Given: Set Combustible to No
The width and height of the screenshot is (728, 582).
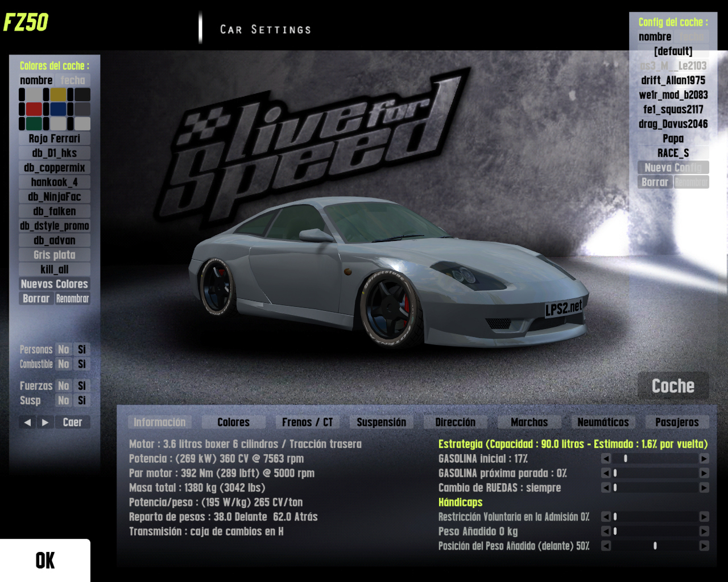Looking at the screenshot, I should pyautogui.click(x=64, y=364).
